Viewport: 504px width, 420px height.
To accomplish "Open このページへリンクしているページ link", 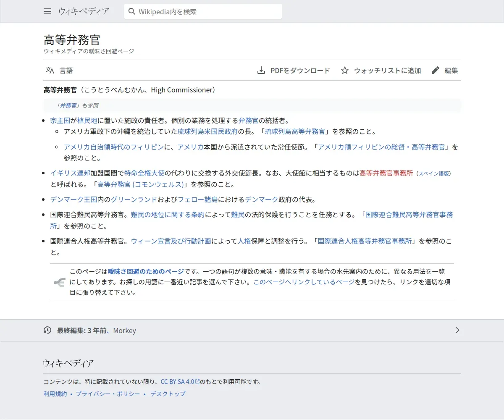I will pyautogui.click(x=304, y=282).
